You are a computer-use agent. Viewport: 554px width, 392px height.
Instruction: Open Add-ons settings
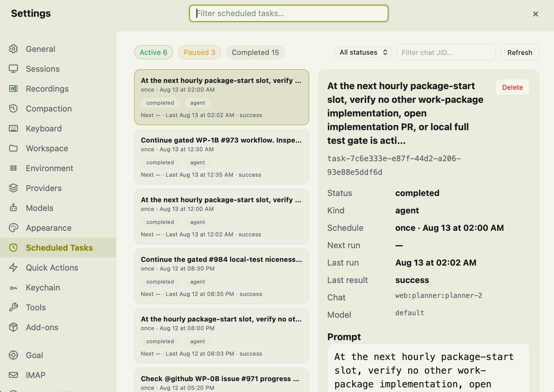pyautogui.click(x=58, y=327)
